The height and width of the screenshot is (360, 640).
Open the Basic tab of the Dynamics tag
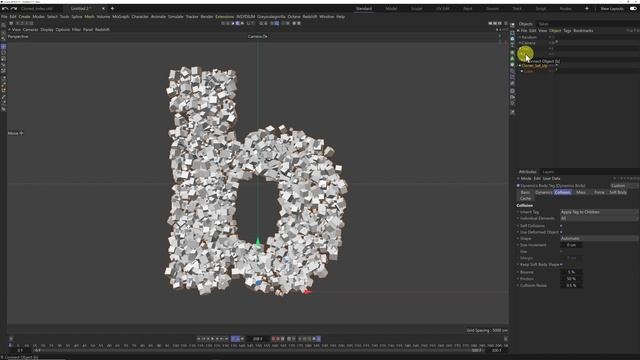pyautogui.click(x=525, y=192)
